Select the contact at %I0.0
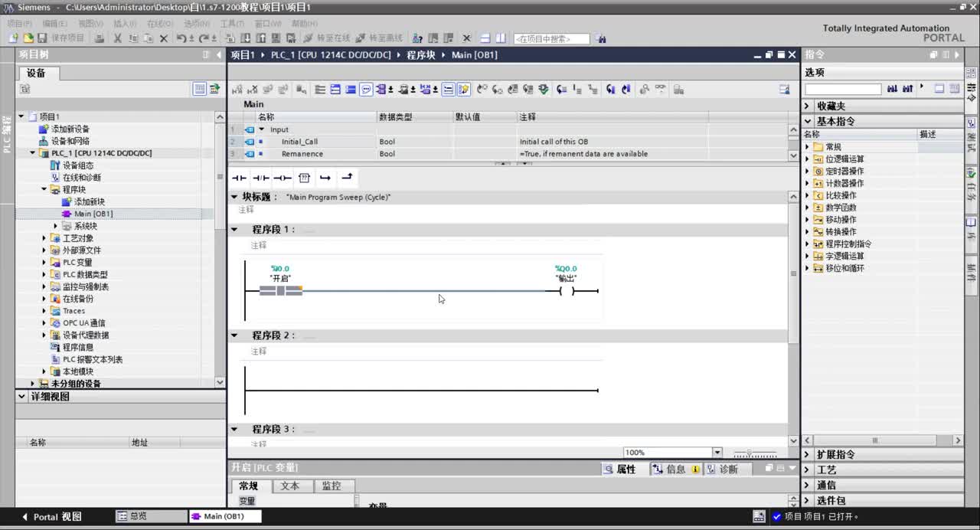The image size is (980, 530). pyautogui.click(x=281, y=290)
